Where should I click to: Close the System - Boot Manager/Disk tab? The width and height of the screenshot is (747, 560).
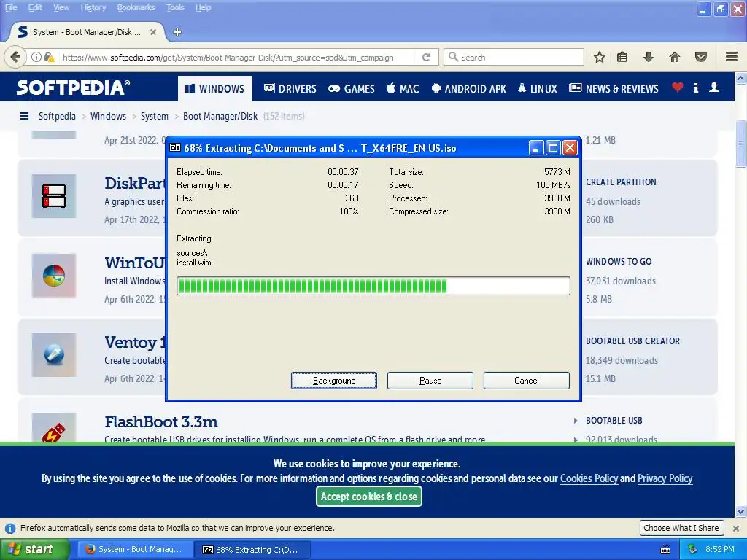(x=153, y=32)
